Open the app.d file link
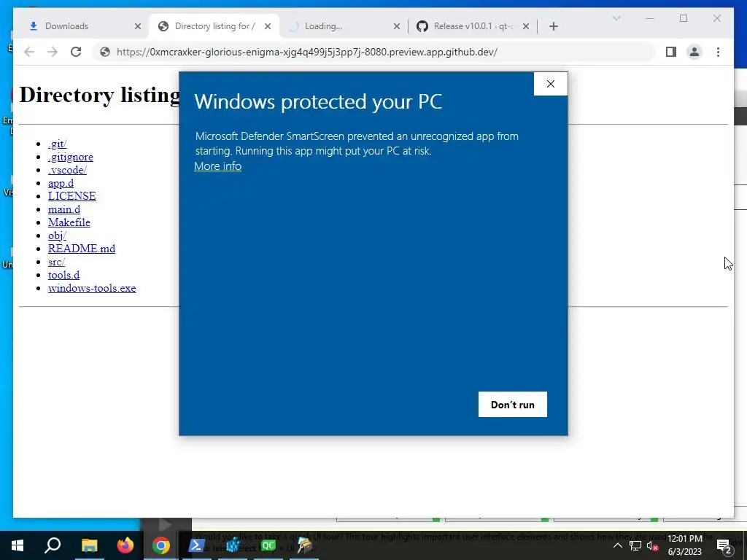The width and height of the screenshot is (747, 560). 61,183
